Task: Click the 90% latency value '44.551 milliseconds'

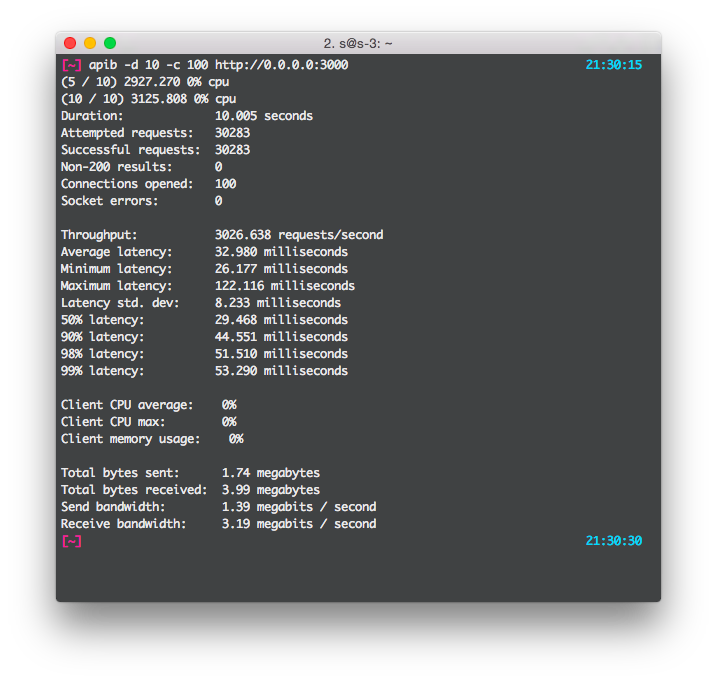Action: (281, 337)
